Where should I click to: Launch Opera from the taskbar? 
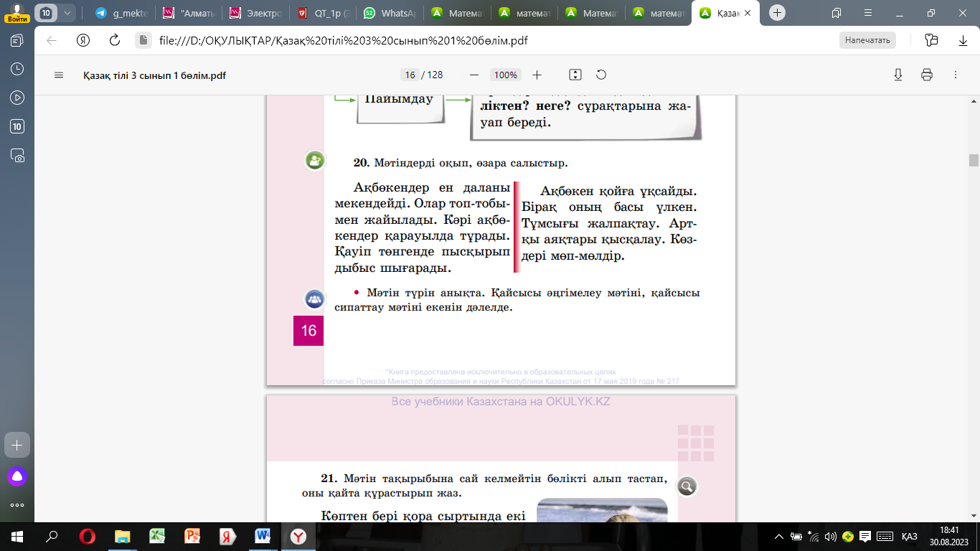point(88,536)
